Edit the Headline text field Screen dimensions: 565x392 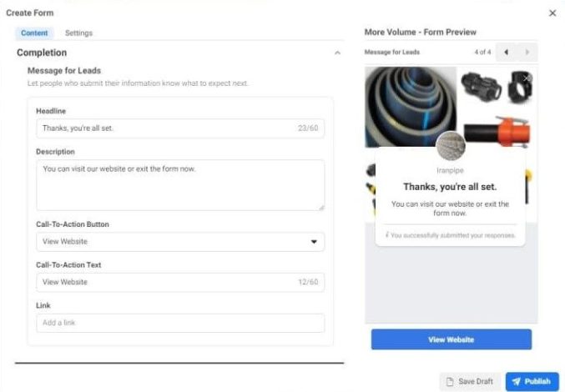[x=167, y=128]
